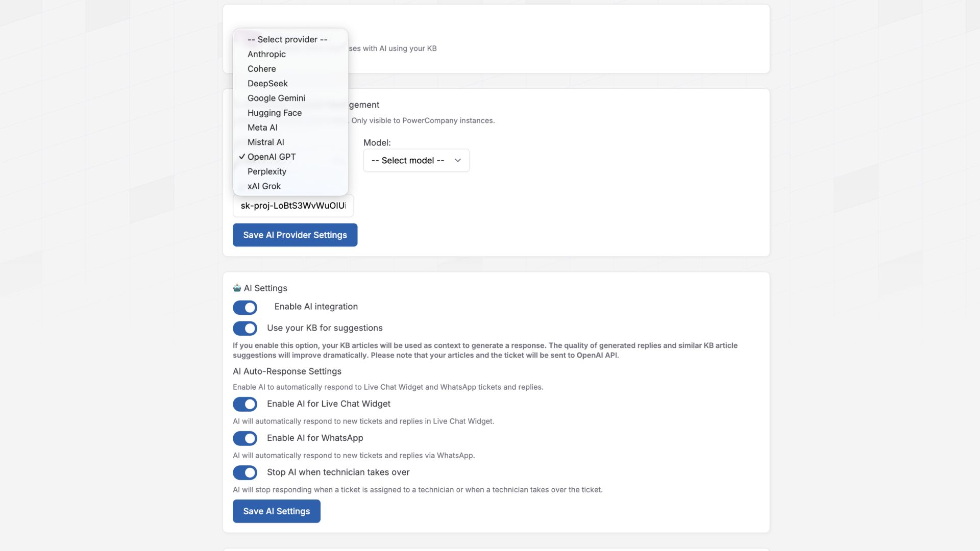
Task: Select Google Gemini provider
Action: pos(276,98)
